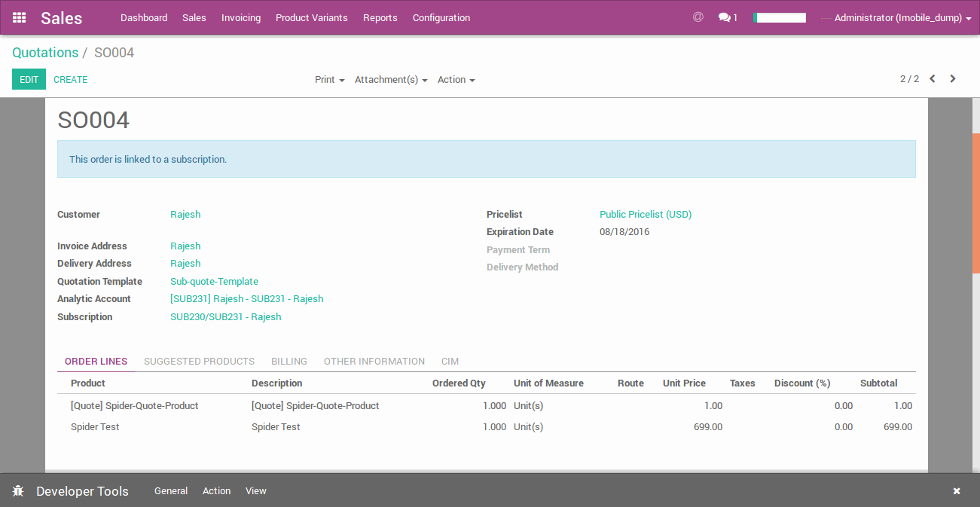The image size is (980, 507).
Task: Expand the Print dropdown
Action: point(329,80)
